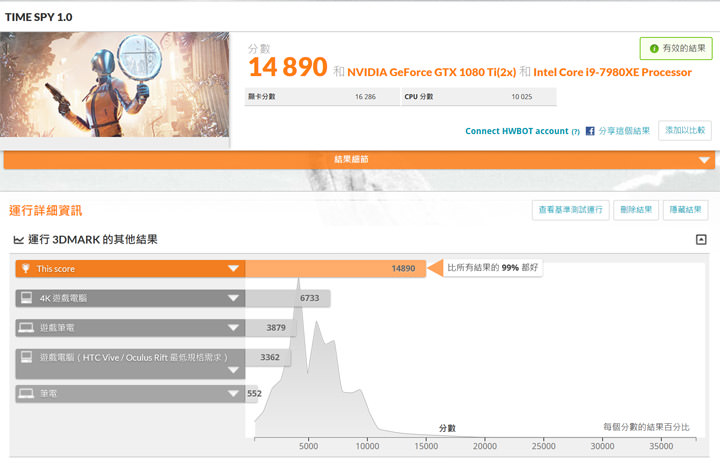Expand the 4K 遊戲電腦 dropdown arrow
The image size is (720, 464).
[x=233, y=298]
